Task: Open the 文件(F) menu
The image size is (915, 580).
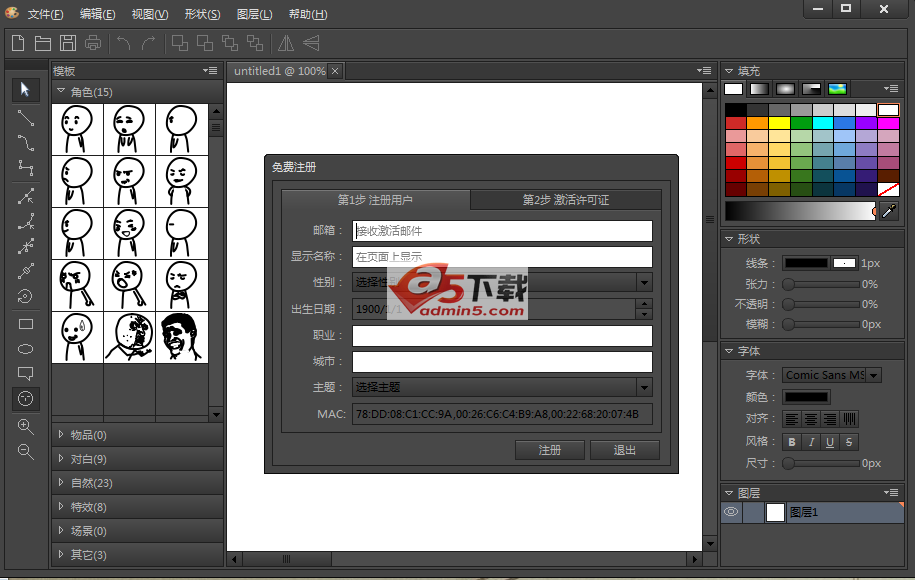Action: tap(46, 14)
